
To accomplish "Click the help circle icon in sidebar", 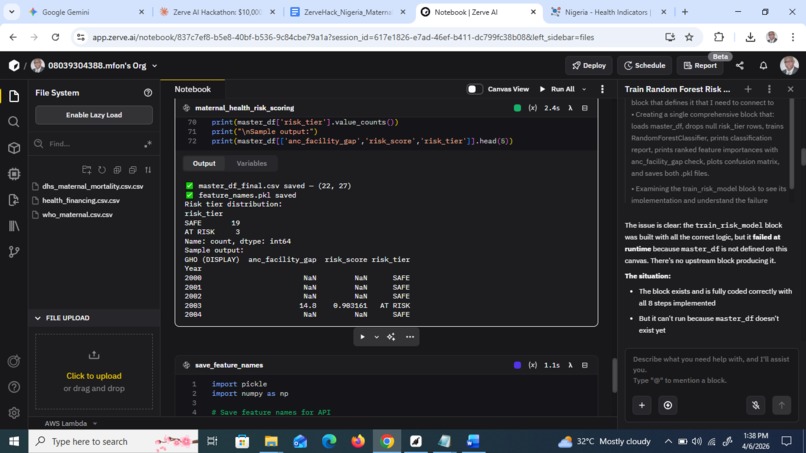I will (x=14, y=387).
